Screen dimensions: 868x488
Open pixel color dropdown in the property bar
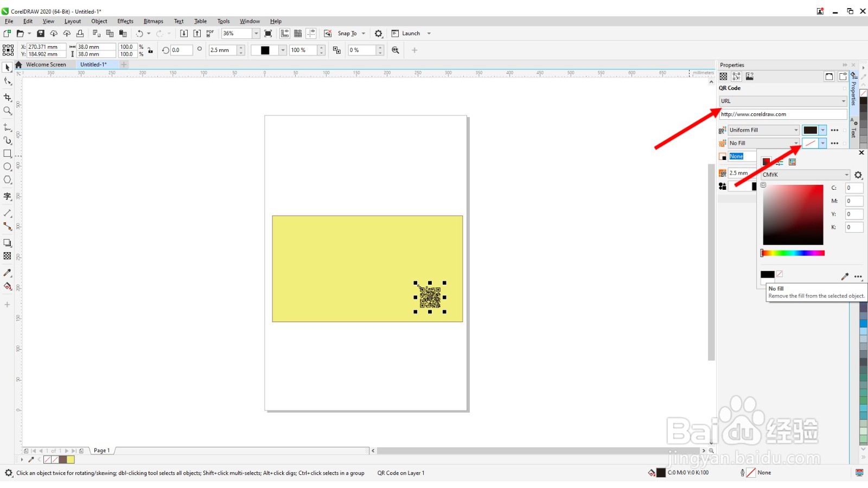point(282,50)
